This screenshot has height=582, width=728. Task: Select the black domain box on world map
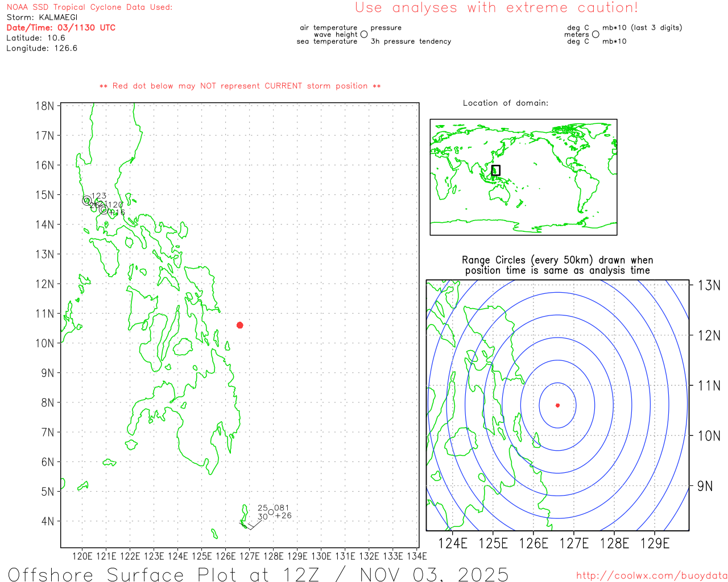tap(496, 170)
